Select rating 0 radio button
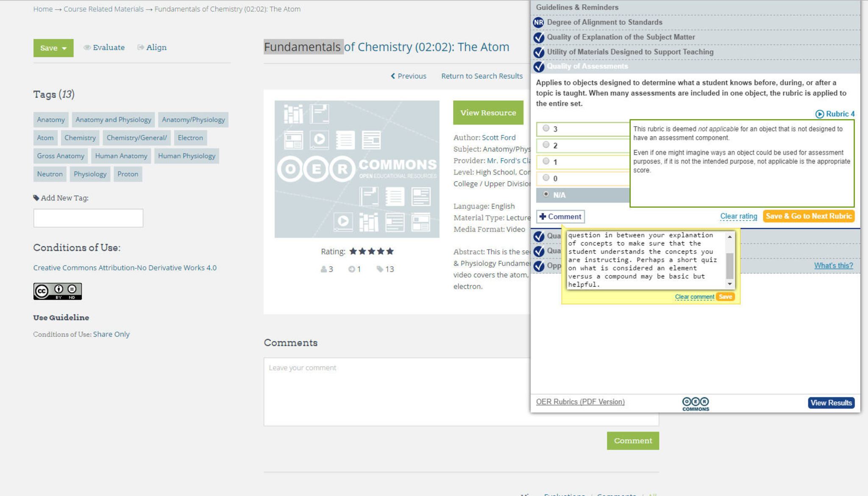The width and height of the screenshot is (868, 496). (x=546, y=178)
